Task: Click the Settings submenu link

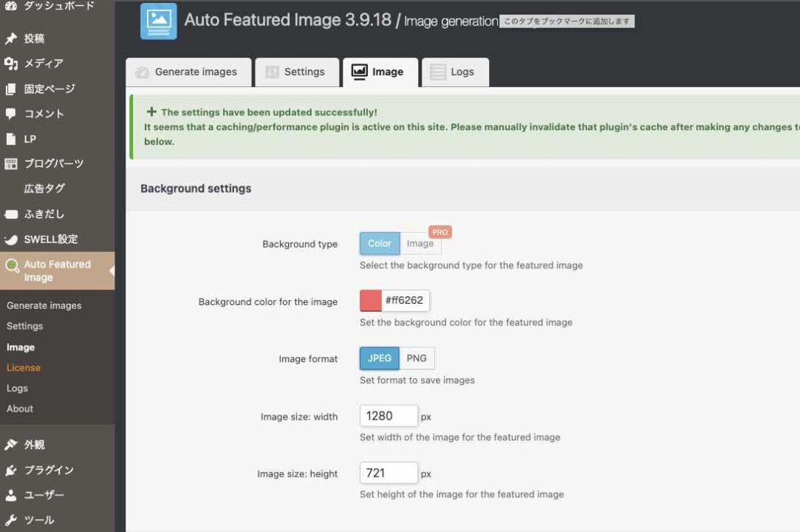Action: pos(24,326)
